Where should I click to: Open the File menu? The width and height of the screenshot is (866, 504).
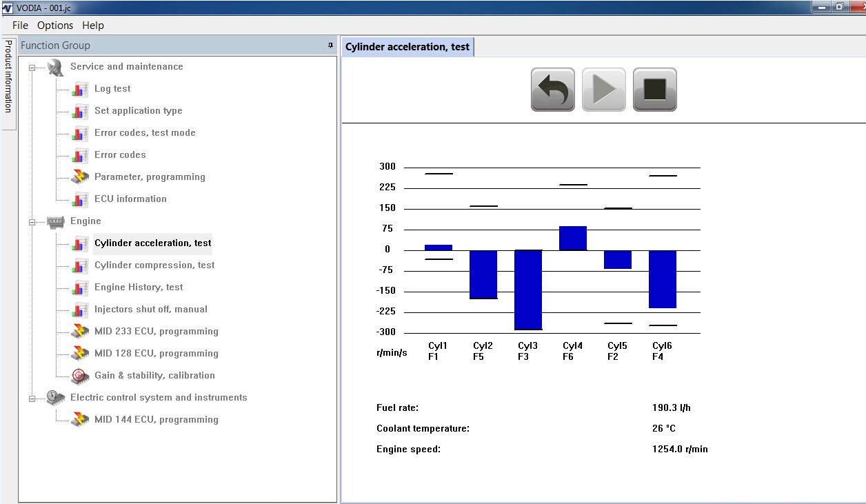click(x=20, y=26)
